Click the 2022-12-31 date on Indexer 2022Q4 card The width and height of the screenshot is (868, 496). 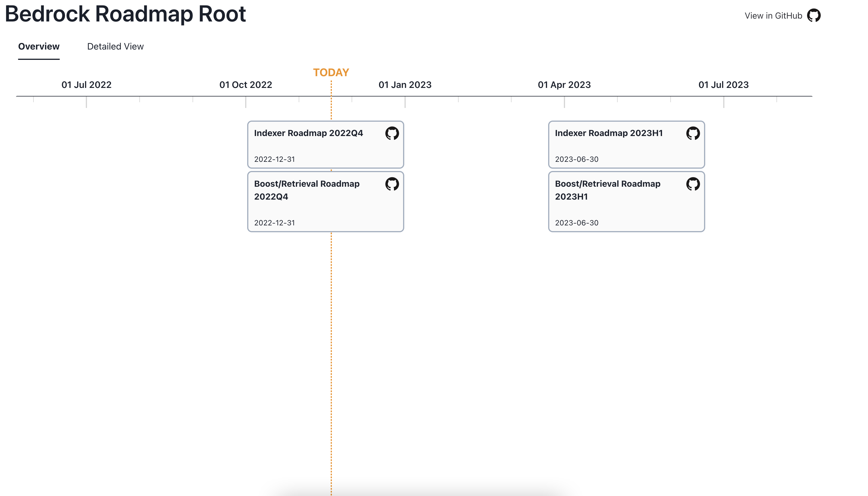pyautogui.click(x=274, y=159)
